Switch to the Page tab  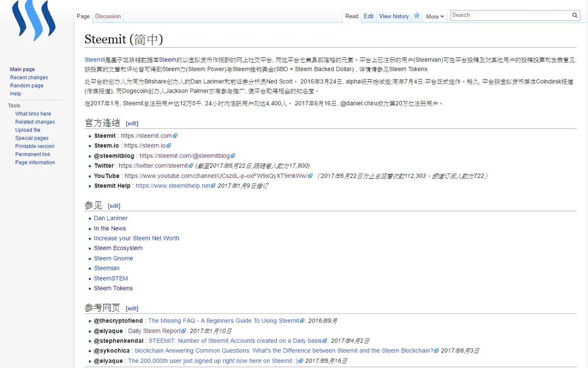[83, 16]
